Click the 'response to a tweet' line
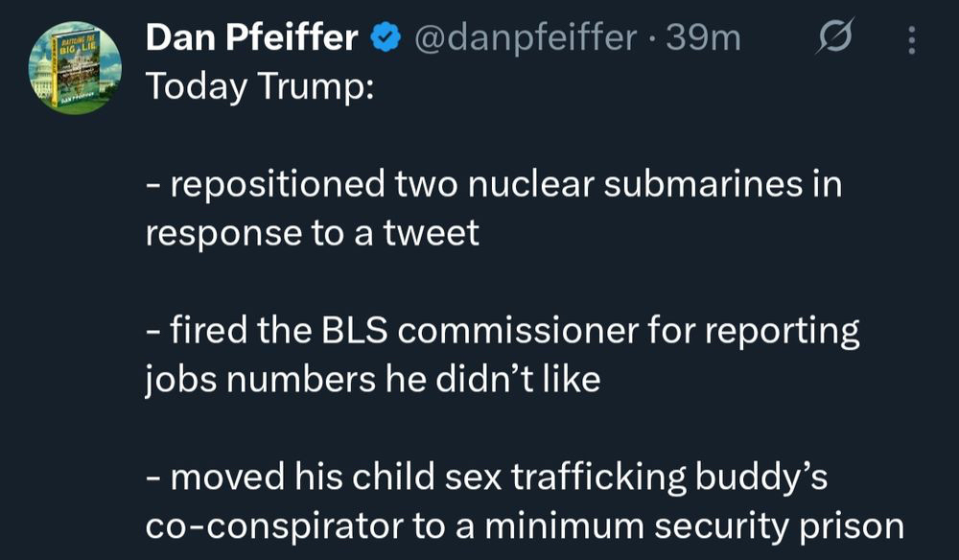959x560 pixels. 312,233
